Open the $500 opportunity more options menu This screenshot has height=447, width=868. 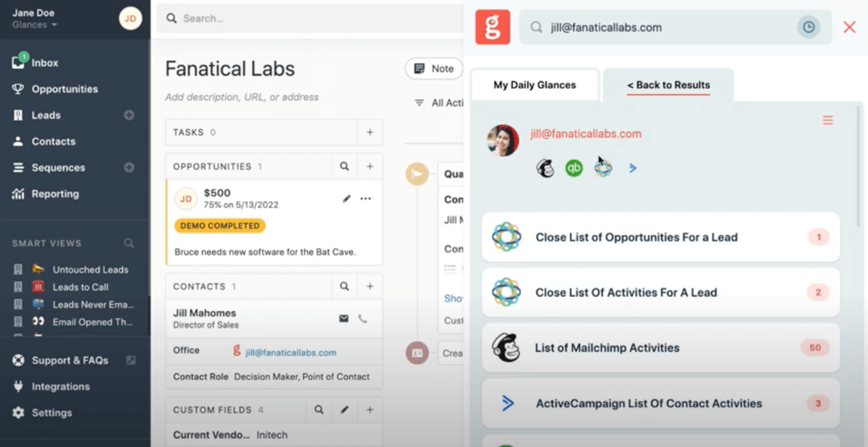coord(366,198)
